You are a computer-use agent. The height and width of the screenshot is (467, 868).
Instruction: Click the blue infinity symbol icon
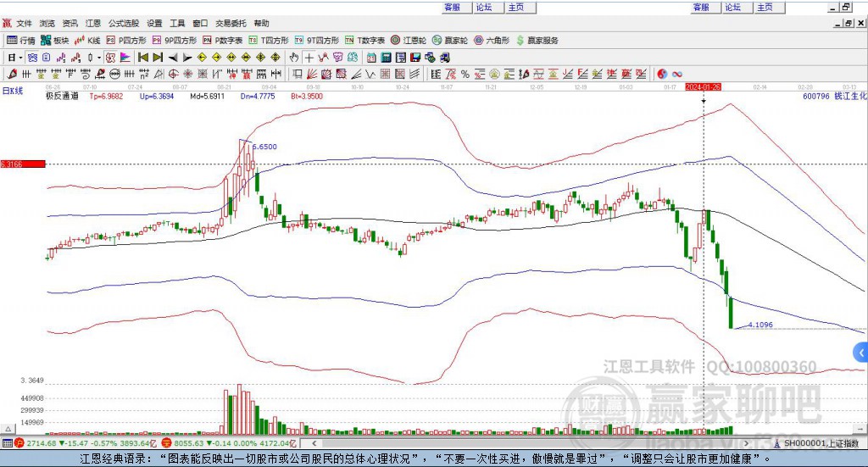pyautogui.click(x=677, y=74)
